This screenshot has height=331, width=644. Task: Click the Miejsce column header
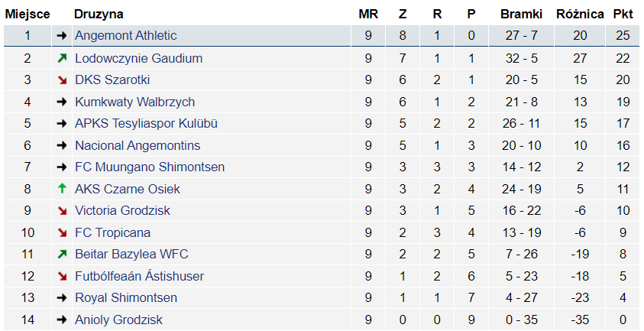pyautogui.click(x=28, y=14)
